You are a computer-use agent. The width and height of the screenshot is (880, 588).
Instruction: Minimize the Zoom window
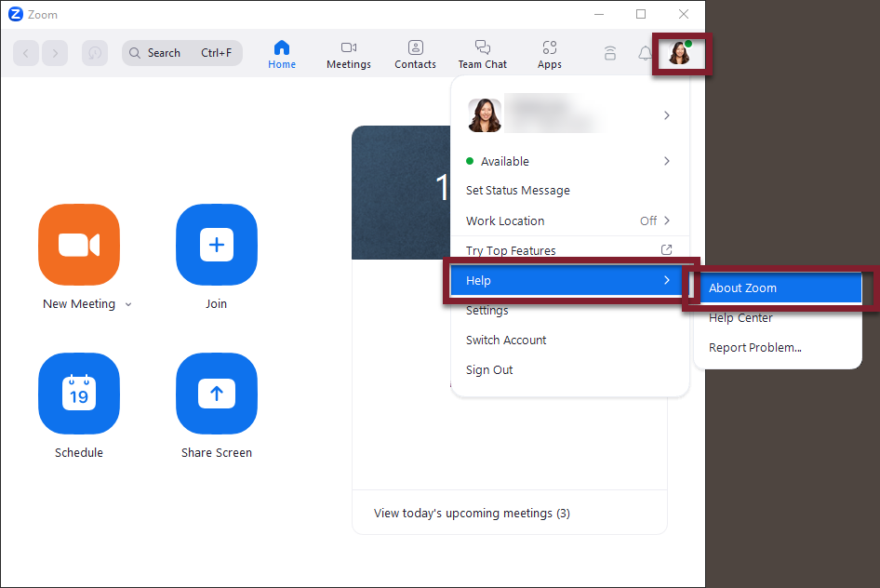click(599, 14)
